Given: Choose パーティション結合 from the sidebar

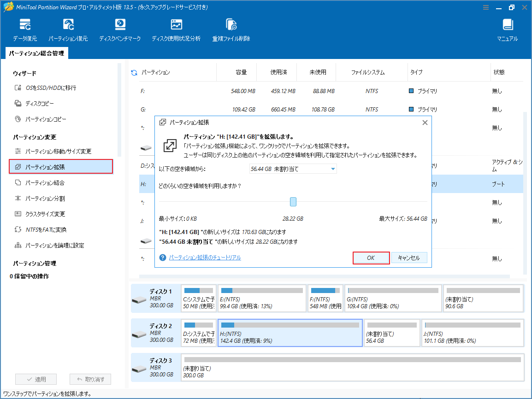Looking at the screenshot, I should (44, 182).
